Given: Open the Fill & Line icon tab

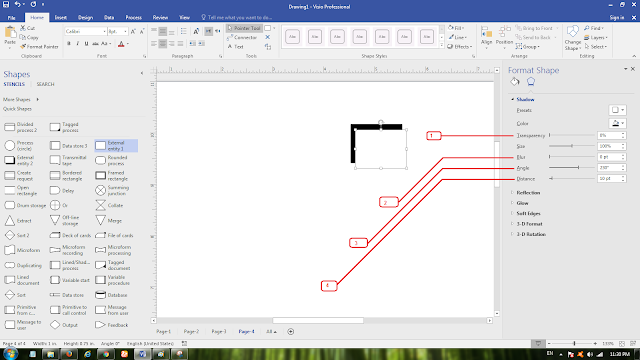Looking at the screenshot, I should (515, 82).
